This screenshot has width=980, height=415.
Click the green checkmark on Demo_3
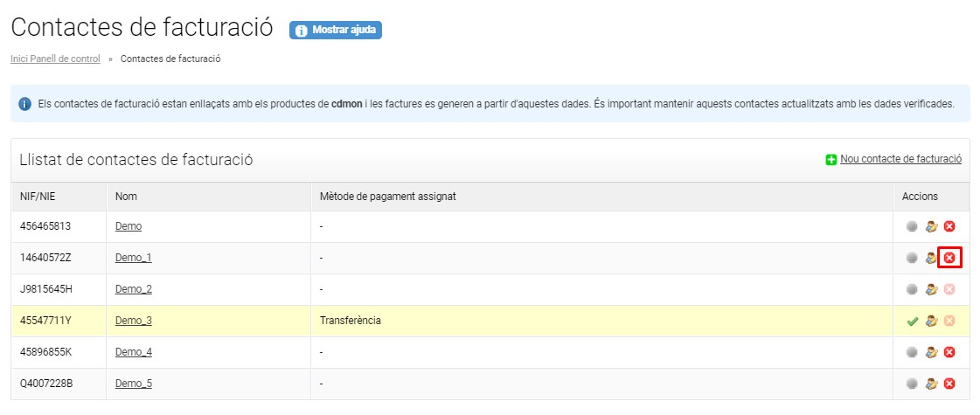pos(913,322)
